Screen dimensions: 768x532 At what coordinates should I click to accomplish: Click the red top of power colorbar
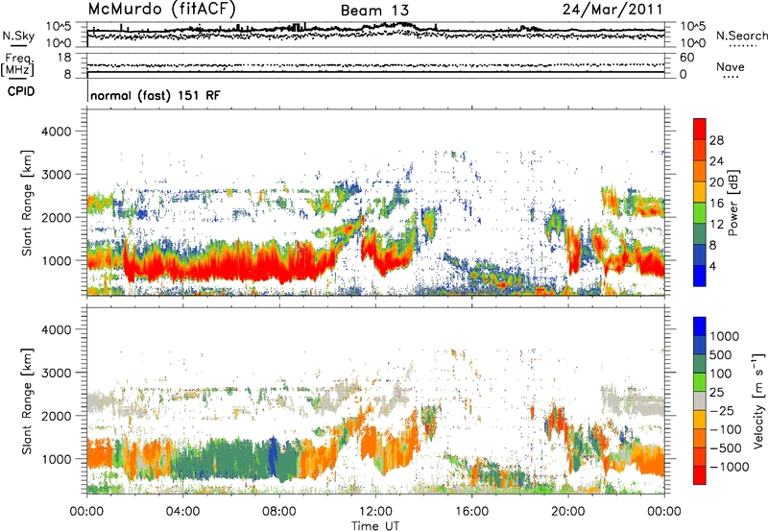(700, 129)
